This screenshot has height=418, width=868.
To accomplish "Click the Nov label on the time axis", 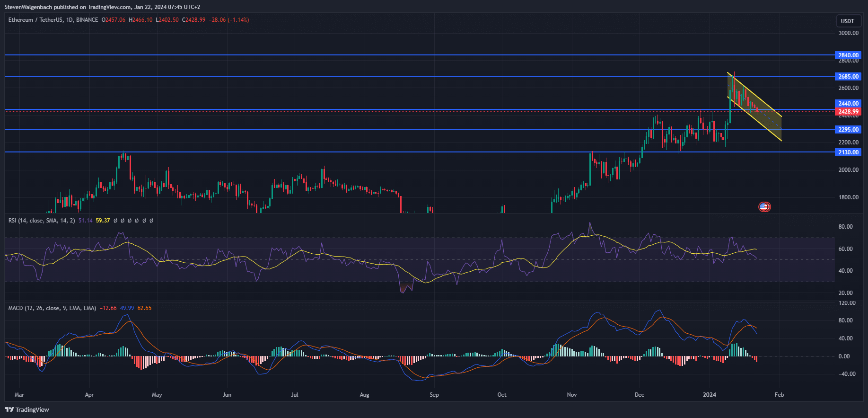I will point(572,395).
